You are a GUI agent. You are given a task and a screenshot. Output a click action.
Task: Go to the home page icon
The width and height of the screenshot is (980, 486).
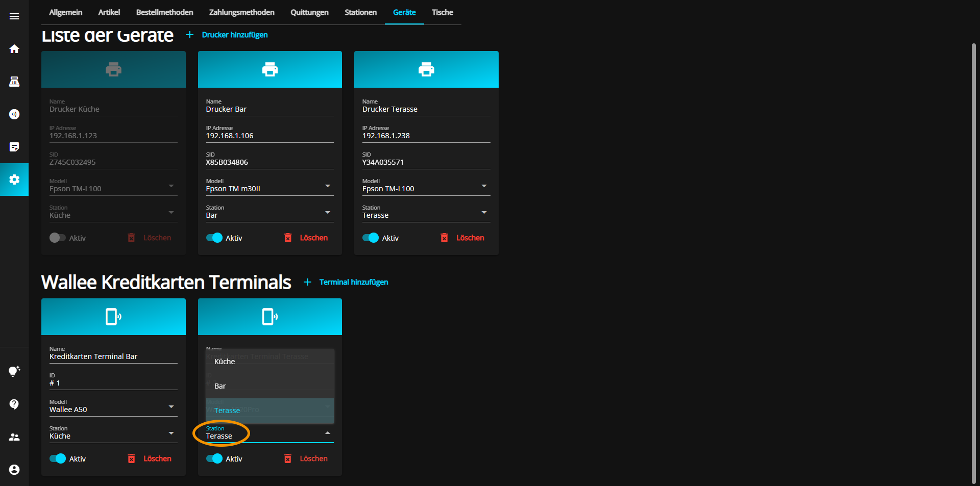coord(14,49)
